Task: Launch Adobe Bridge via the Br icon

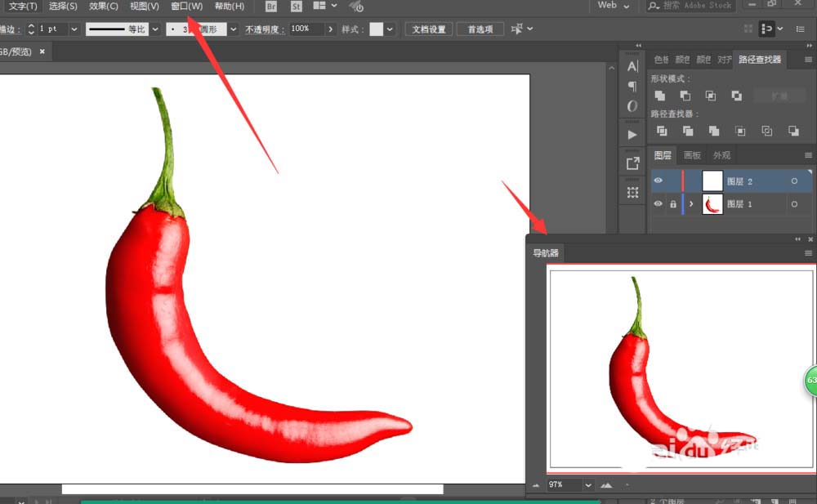Action: (x=271, y=7)
